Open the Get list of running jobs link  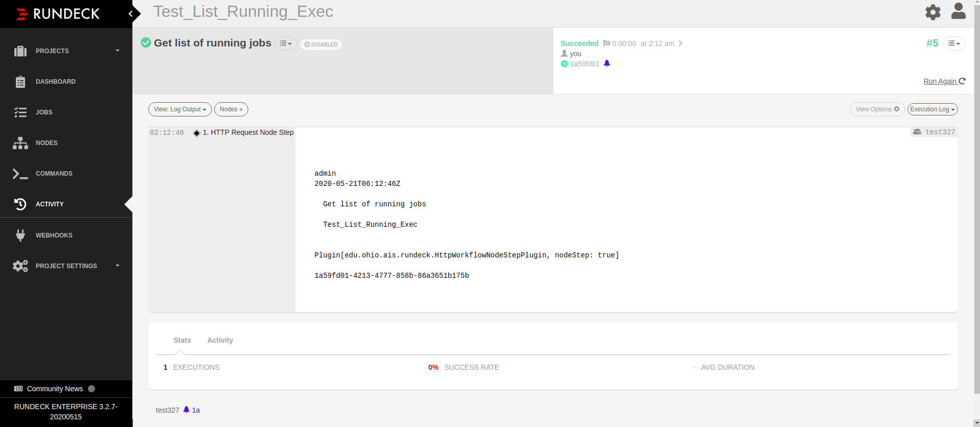coord(213,43)
